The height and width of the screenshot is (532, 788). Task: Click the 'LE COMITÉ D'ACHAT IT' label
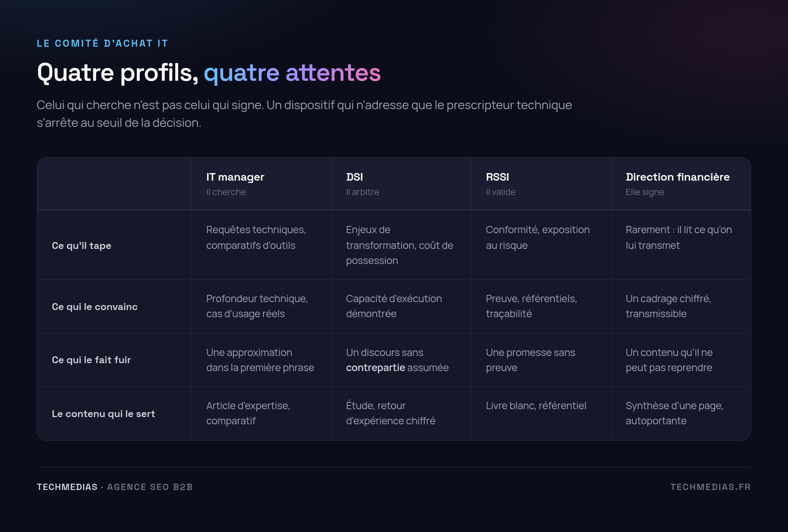(102, 43)
